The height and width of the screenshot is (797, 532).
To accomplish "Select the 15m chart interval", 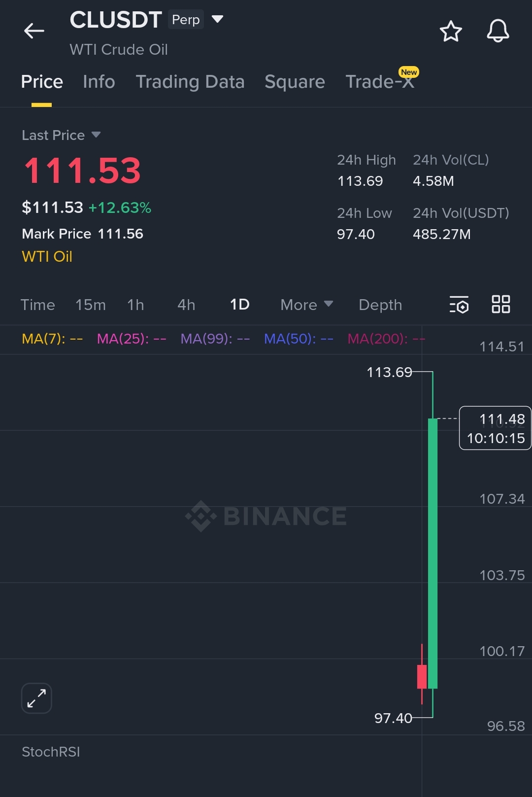I will pos(91,305).
